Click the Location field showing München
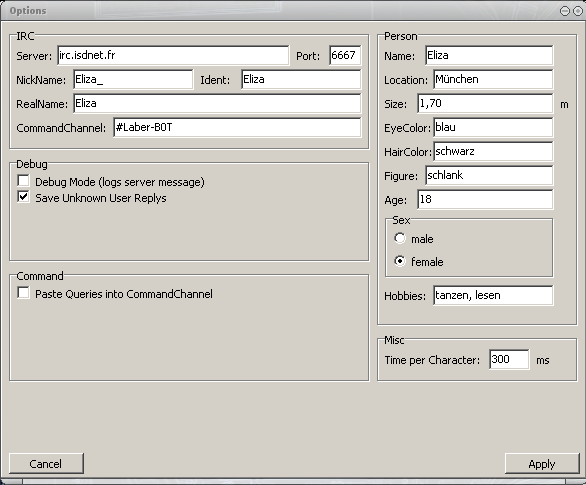The image size is (586, 485). point(493,79)
